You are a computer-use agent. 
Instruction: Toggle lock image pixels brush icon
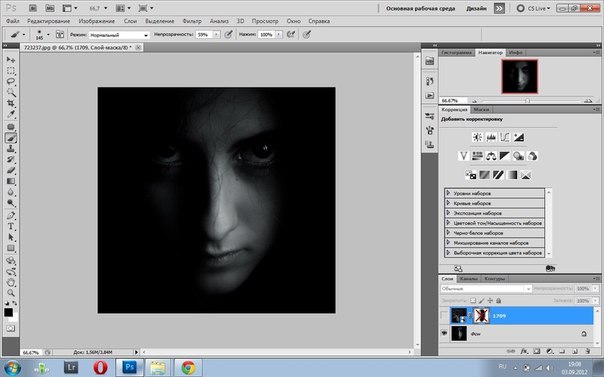482,300
